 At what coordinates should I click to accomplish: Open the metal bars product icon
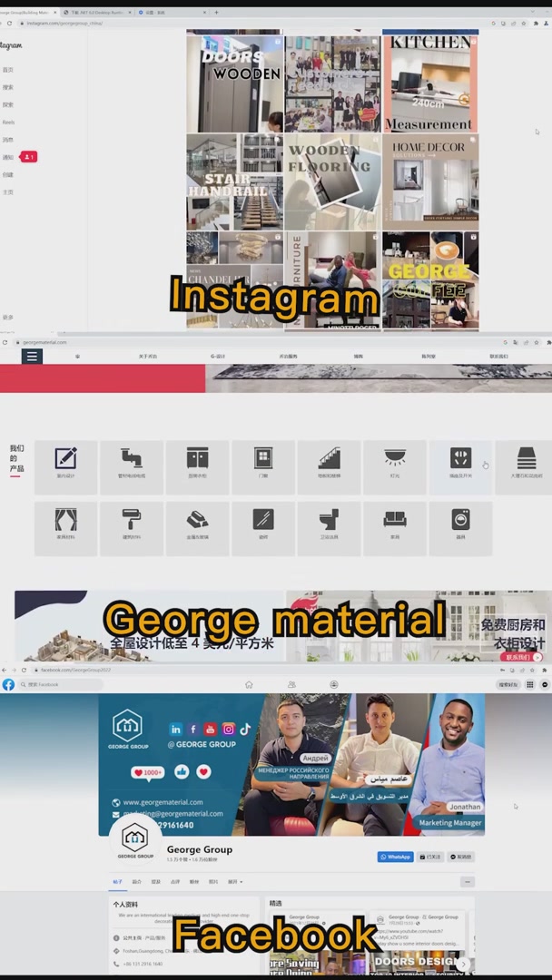click(x=198, y=529)
